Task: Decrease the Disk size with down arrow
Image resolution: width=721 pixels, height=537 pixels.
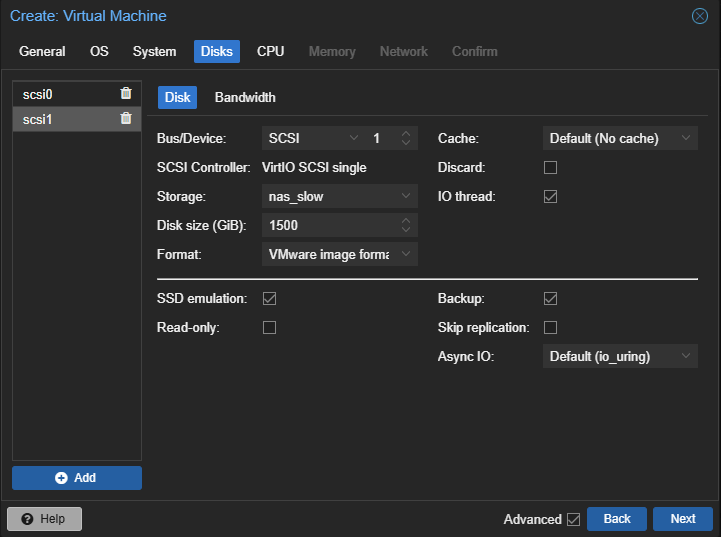Action: 406,231
